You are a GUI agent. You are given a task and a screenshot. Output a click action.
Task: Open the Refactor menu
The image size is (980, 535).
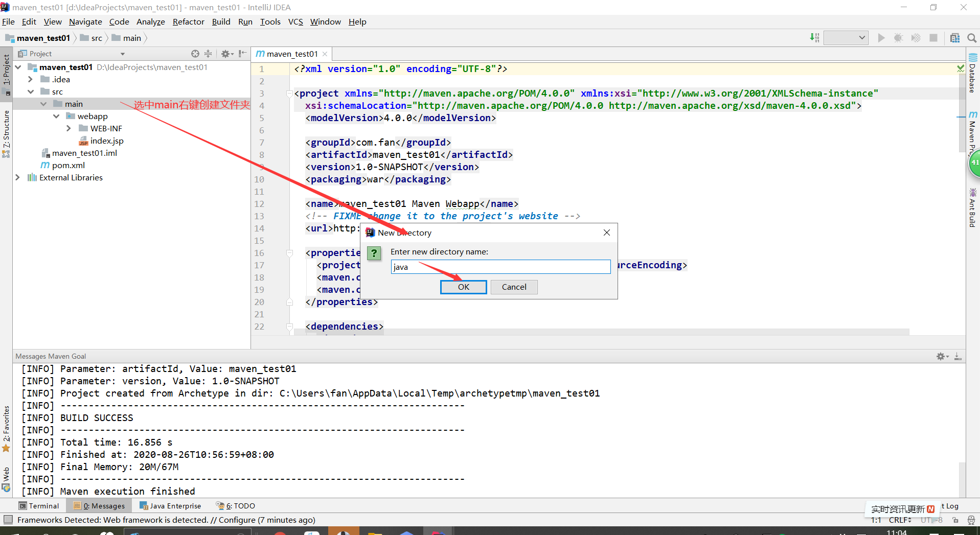pyautogui.click(x=188, y=21)
